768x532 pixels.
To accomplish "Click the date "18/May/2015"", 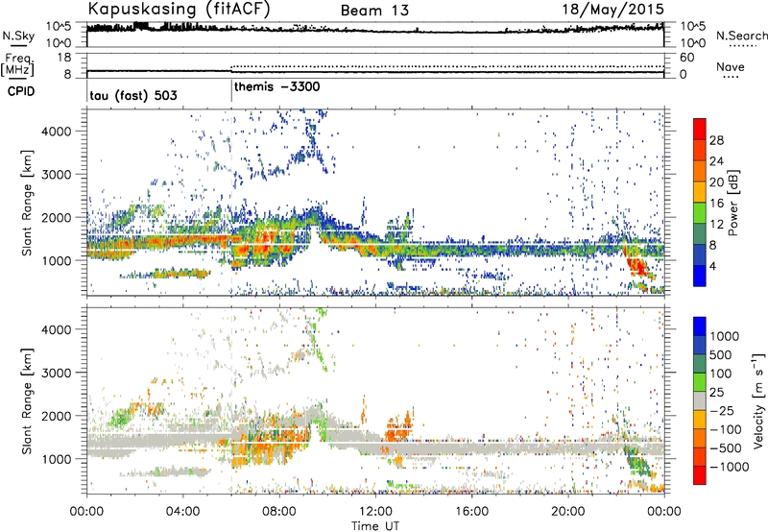I will point(613,10).
